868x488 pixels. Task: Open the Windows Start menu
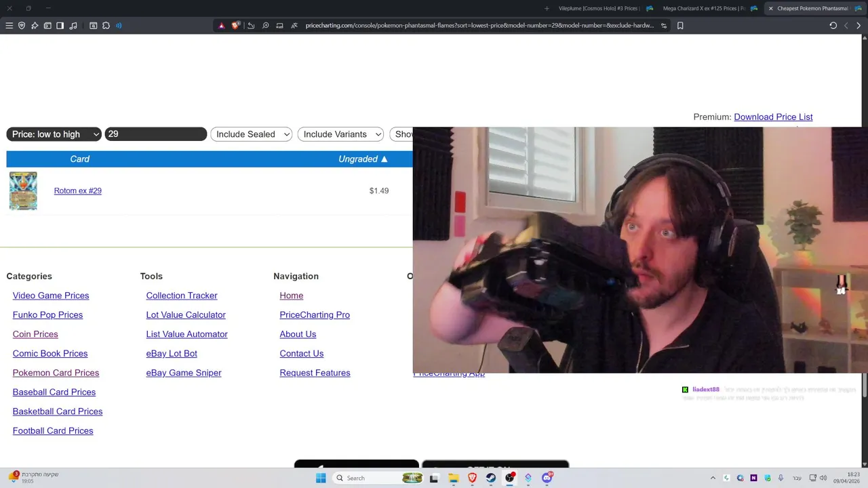pos(321,478)
